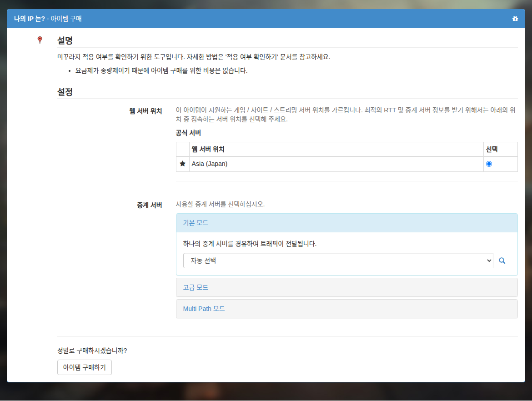Click the 웹 서버 위치 table column header
Viewport: 532px width, 401px height.
(x=208, y=149)
